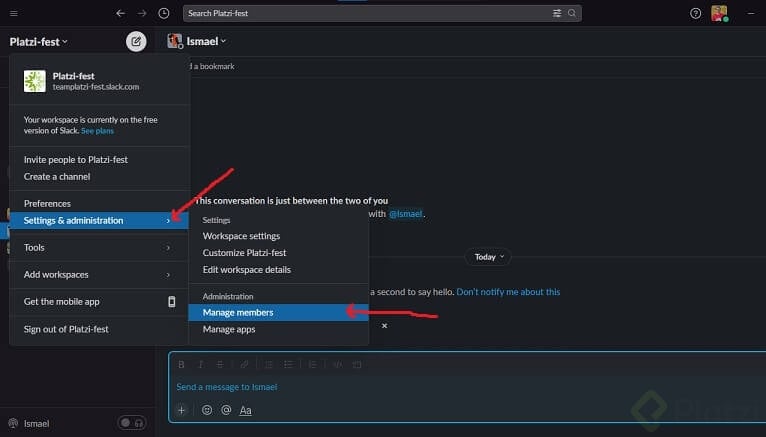This screenshot has width=766, height=437.
Task: Click the magnifier search icon
Action: click(x=572, y=13)
